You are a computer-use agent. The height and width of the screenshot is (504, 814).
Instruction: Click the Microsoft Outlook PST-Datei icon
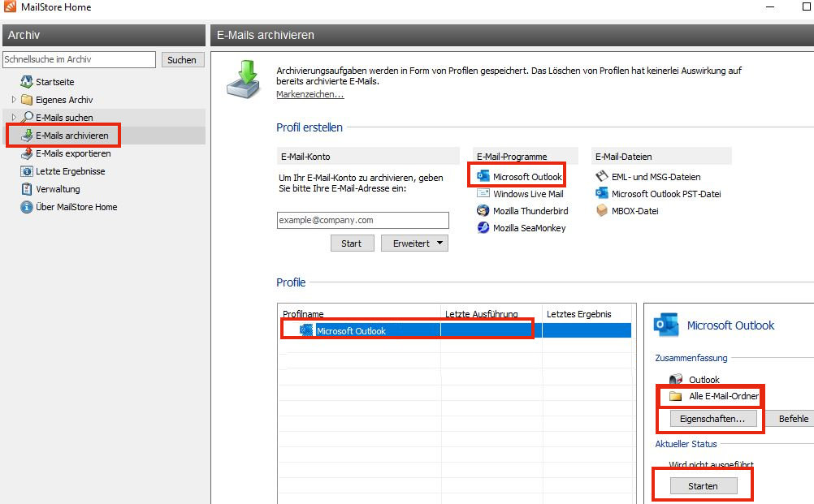point(602,193)
